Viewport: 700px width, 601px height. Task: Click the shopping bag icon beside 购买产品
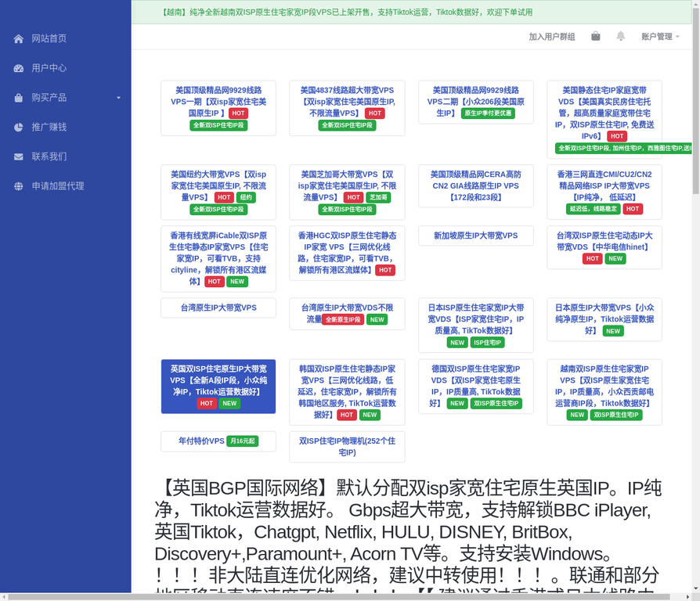19,98
